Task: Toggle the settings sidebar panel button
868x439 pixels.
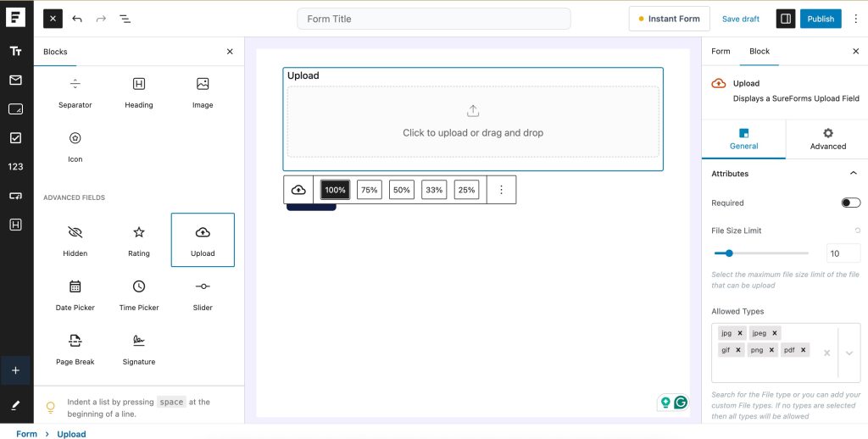Action: pyautogui.click(x=786, y=19)
